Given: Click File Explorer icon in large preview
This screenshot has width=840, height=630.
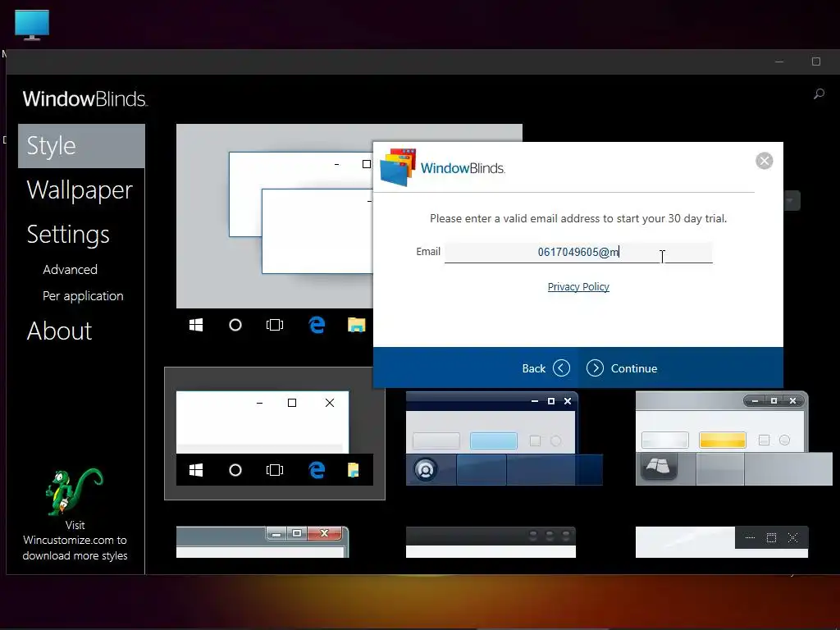Looking at the screenshot, I should coord(356,325).
